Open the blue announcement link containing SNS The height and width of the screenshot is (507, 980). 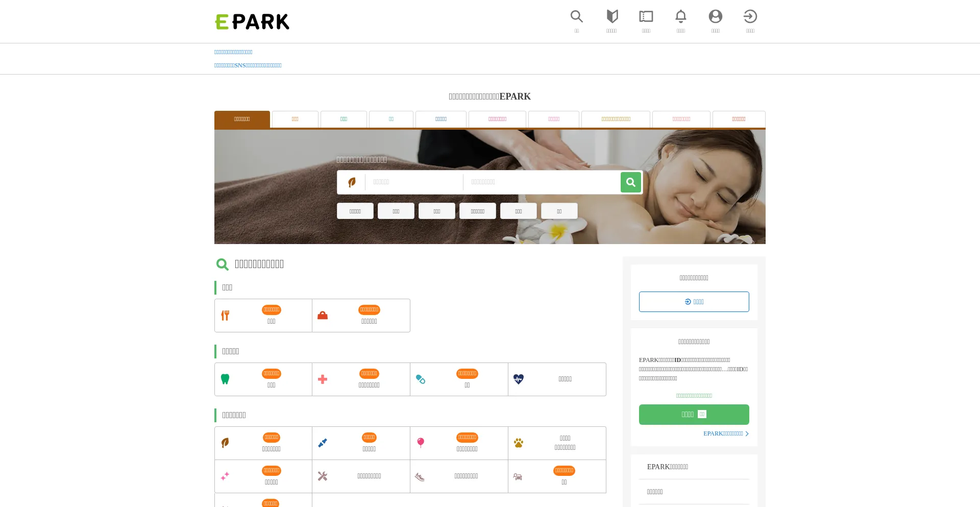coord(248,65)
